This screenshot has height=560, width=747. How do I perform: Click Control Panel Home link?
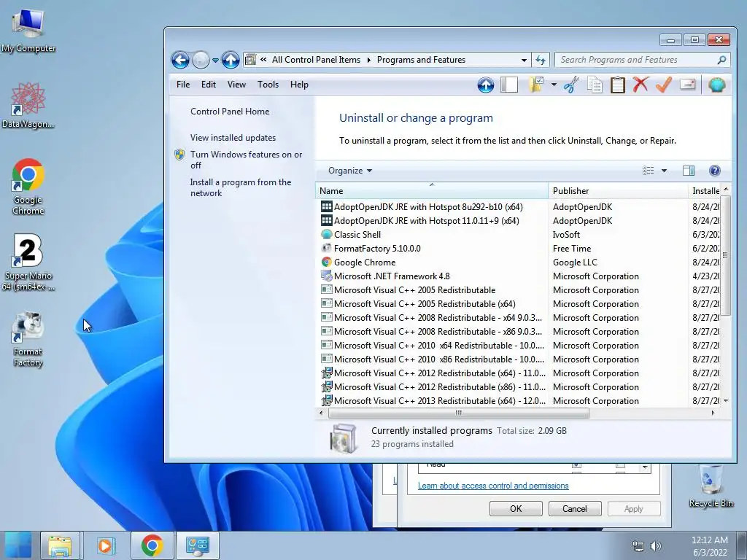(230, 112)
